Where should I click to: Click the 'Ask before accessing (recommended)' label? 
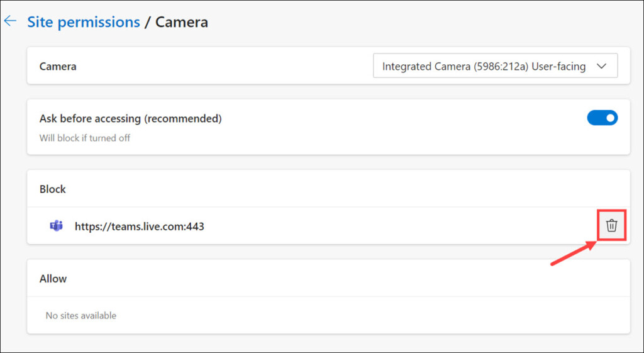click(130, 118)
